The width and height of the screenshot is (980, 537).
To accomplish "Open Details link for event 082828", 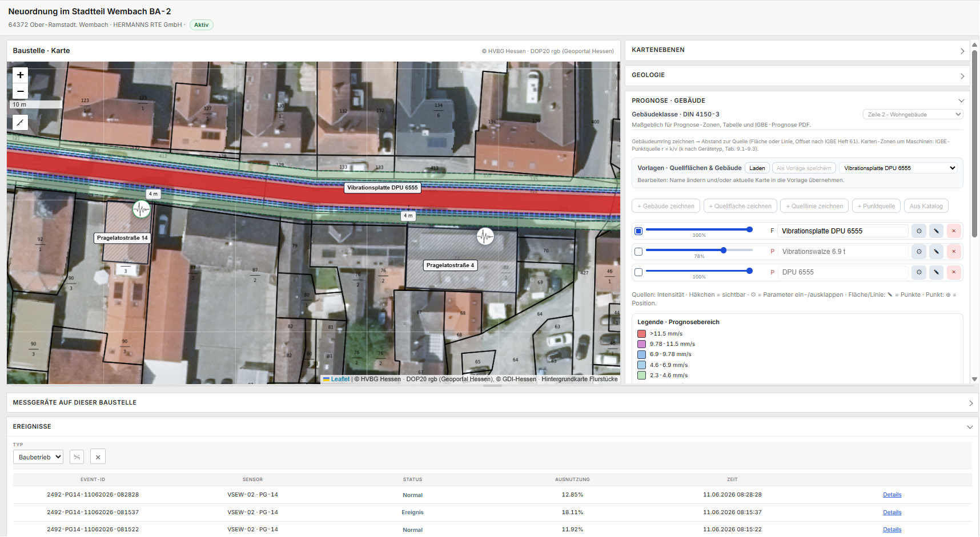I will [x=892, y=495].
